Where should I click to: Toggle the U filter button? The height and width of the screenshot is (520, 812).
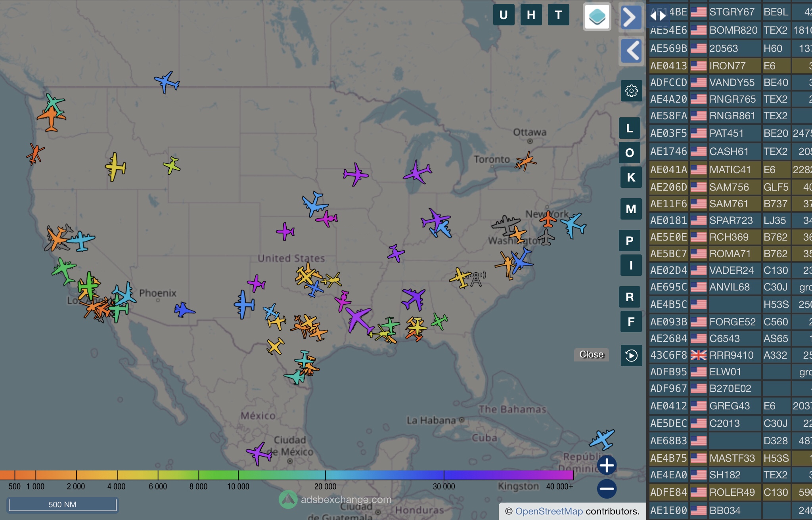click(x=504, y=15)
